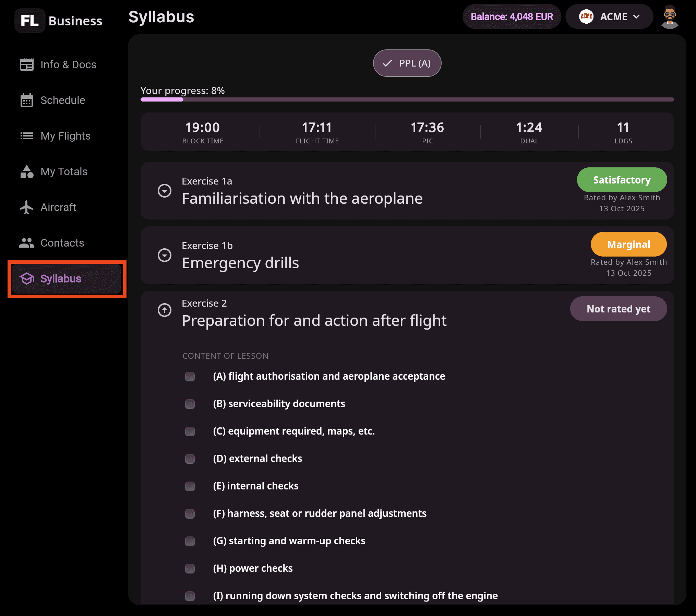Viewport: 696px width, 616px height.
Task: Click the Balance 4,048 EUR button
Action: pyautogui.click(x=512, y=16)
